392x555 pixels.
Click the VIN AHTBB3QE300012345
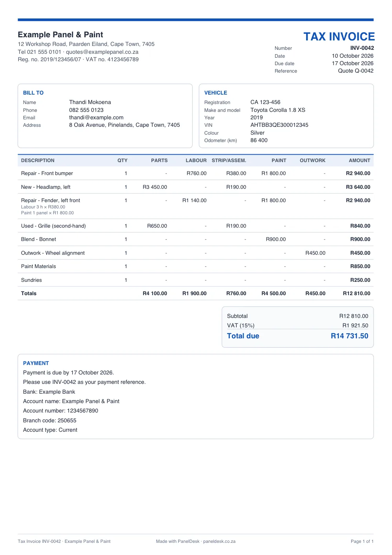279,125
